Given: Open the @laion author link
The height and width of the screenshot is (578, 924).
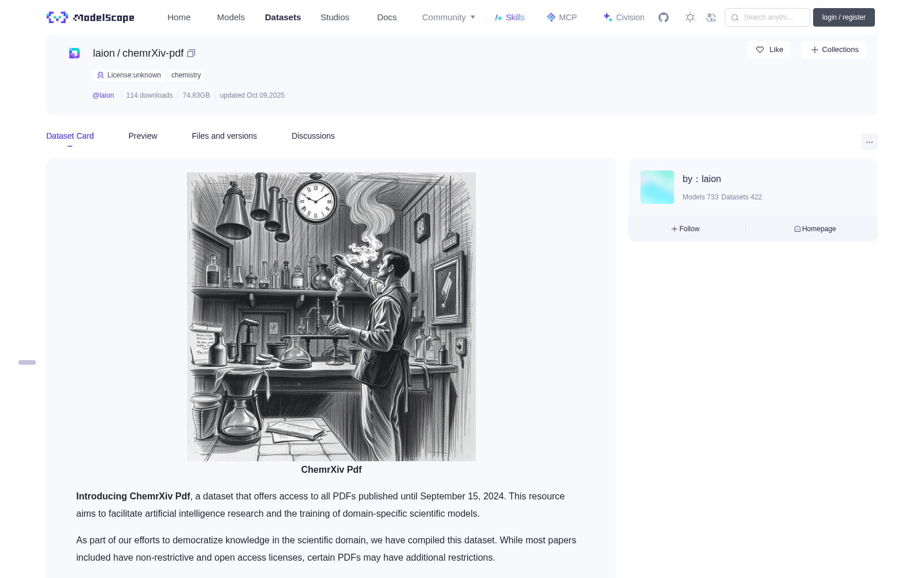Looking at the screenshot, I should pyautogui.click(x=103, y=95).
